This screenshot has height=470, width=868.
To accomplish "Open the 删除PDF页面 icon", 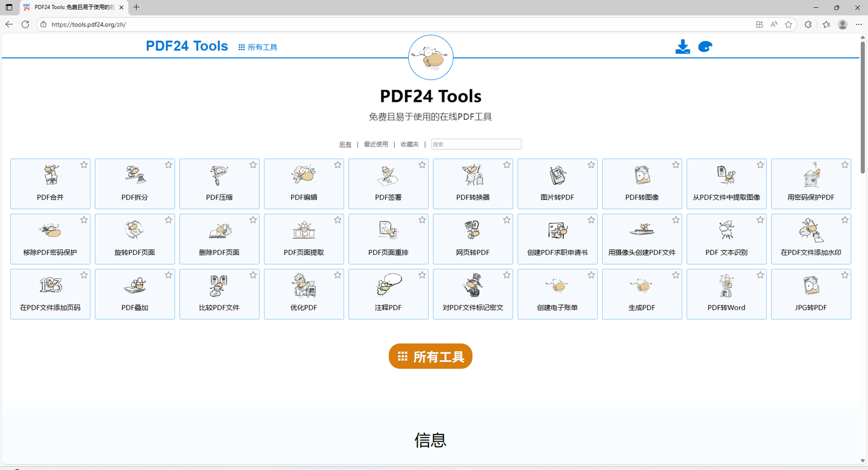I will pyautogui.click(x=219, y=230).
